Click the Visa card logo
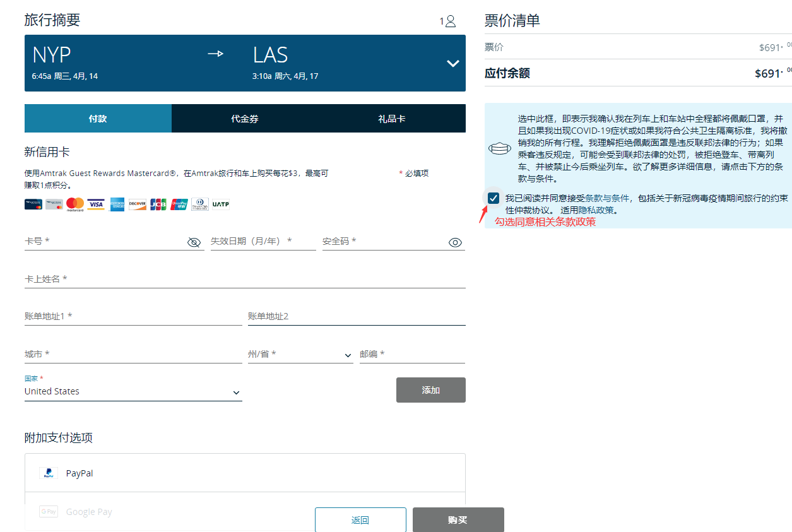 96,204
